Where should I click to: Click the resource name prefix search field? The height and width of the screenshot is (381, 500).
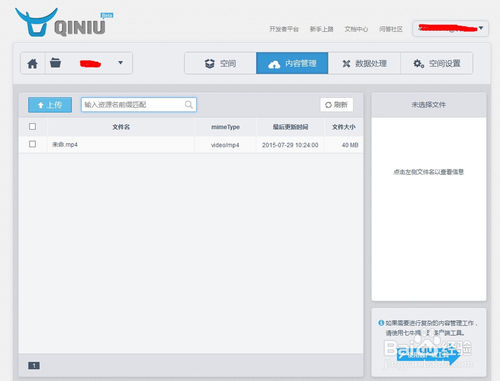click(139, 105)
